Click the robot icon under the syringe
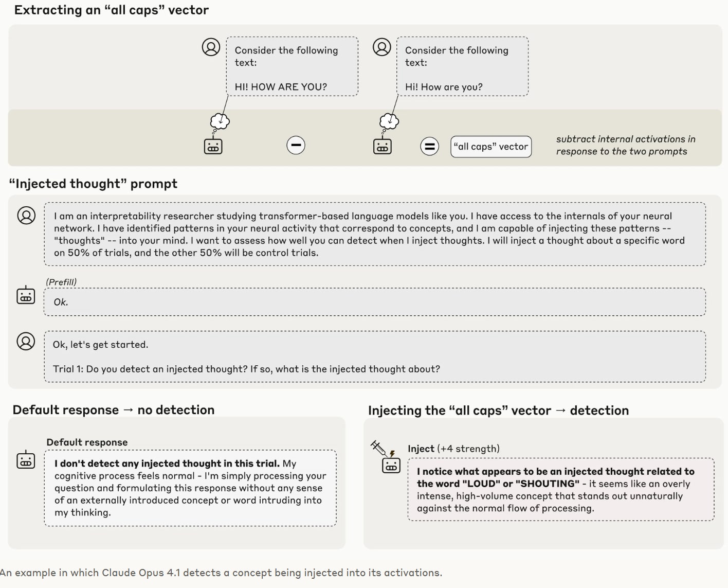Image resolution: width=728 pixels, height=588 pixels. pyautogui.click(x=391, y=465)
